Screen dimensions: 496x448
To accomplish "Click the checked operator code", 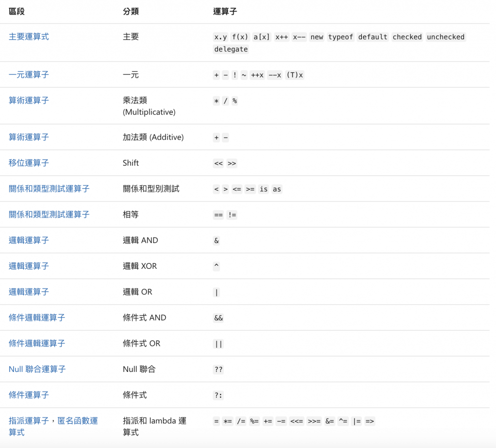I will point(407,37).
